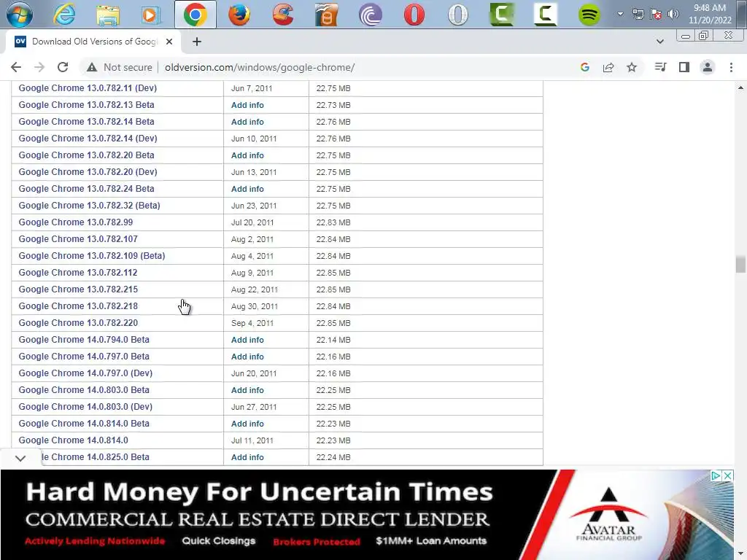
Task: Click Add info for 14.0.794.0 Beta
Action: (247, 340)
